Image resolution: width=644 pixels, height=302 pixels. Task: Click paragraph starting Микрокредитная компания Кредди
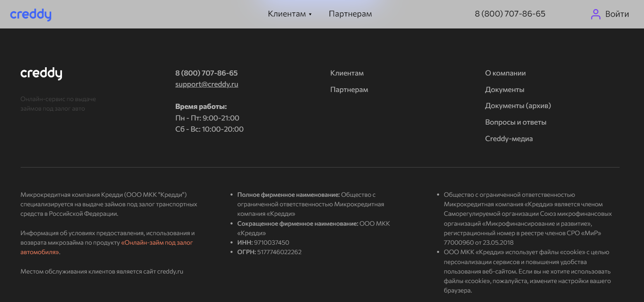(109, 204)
